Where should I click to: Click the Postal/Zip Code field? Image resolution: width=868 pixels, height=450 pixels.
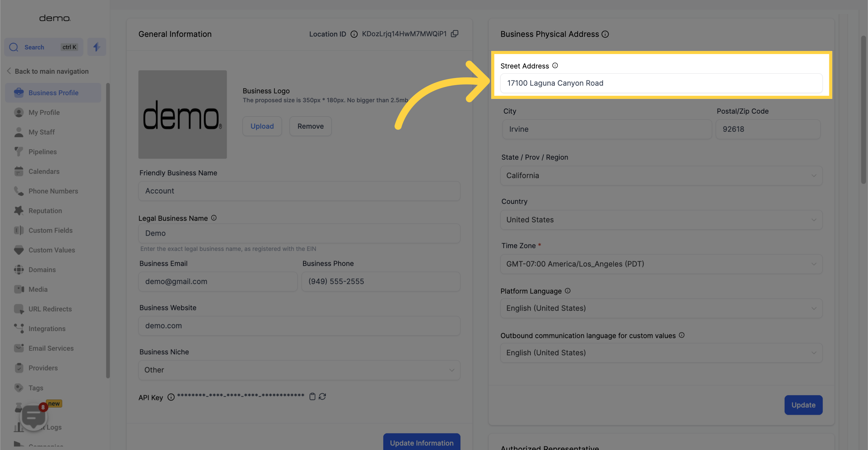[x=768, y=129]
